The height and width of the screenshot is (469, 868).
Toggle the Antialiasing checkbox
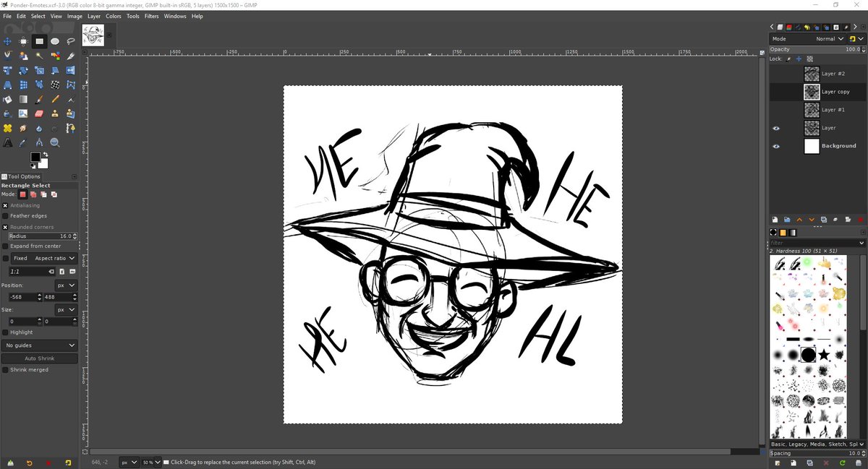pos(5,205)
